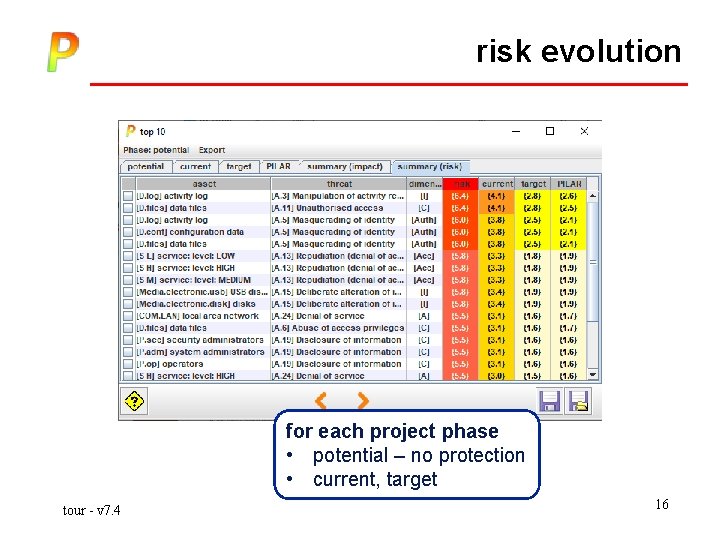Close the top 10 window
The height and width of the screenshot is (540, 720).
point(584,131)
